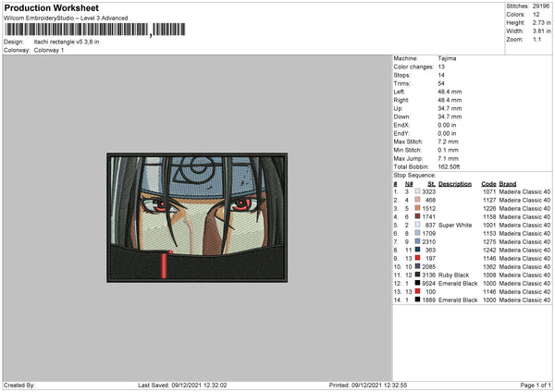Select the light blue swatch for code 1153
This screenshot has height=392, width=555.
(418, 233)
